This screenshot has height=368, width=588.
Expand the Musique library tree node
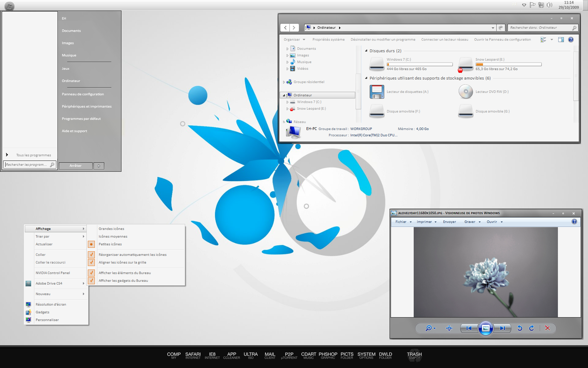click(287, 62)
